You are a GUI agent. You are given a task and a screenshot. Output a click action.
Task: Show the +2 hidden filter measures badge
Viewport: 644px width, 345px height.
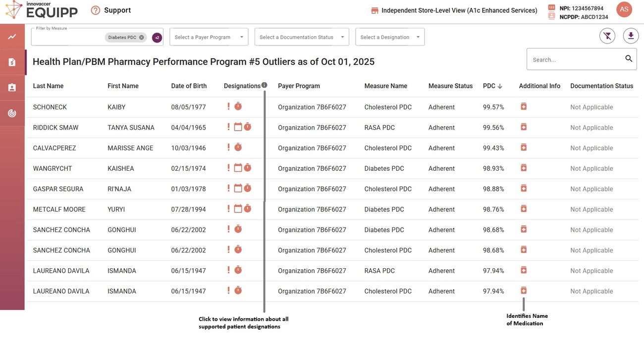coord(157,38)
